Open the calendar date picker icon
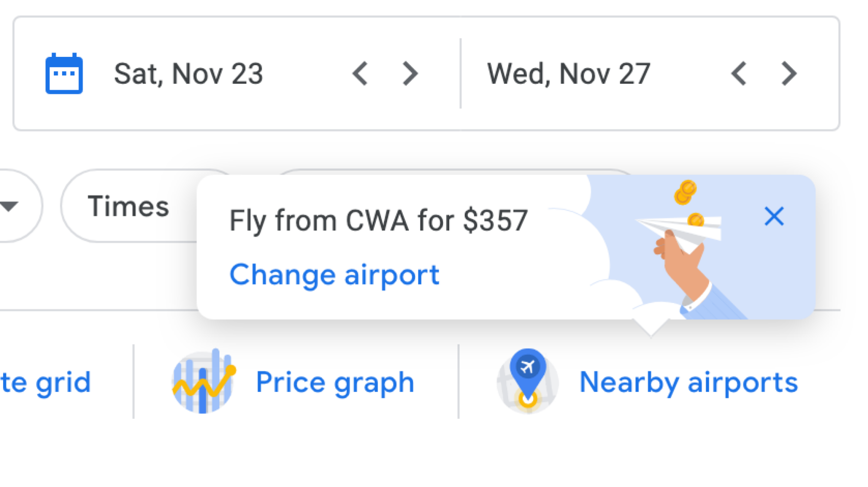This screenshot has height=487, width=868. click(x=64, y=74)
